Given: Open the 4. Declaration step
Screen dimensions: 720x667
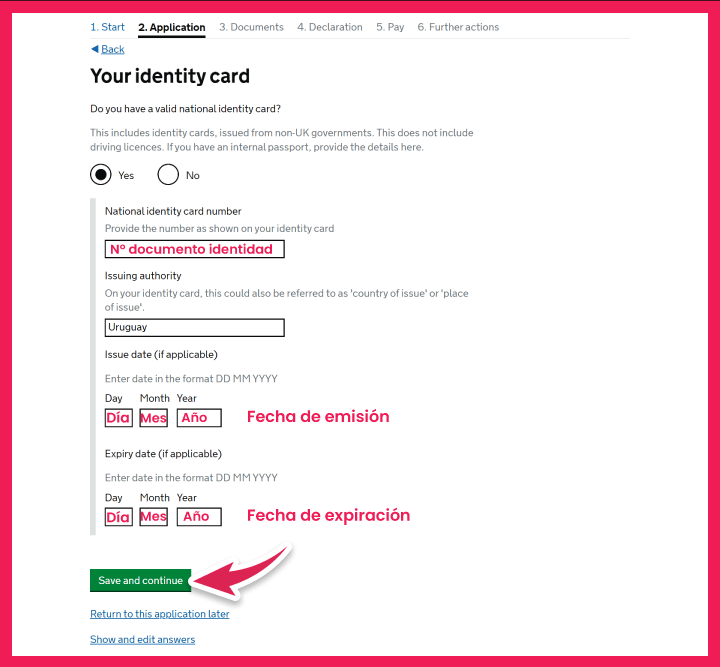Looking at the screenshot, I should [x=330, y=27].
